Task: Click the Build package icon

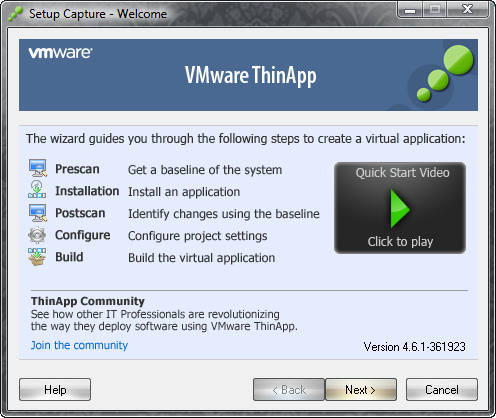Action: pos(37,257)
